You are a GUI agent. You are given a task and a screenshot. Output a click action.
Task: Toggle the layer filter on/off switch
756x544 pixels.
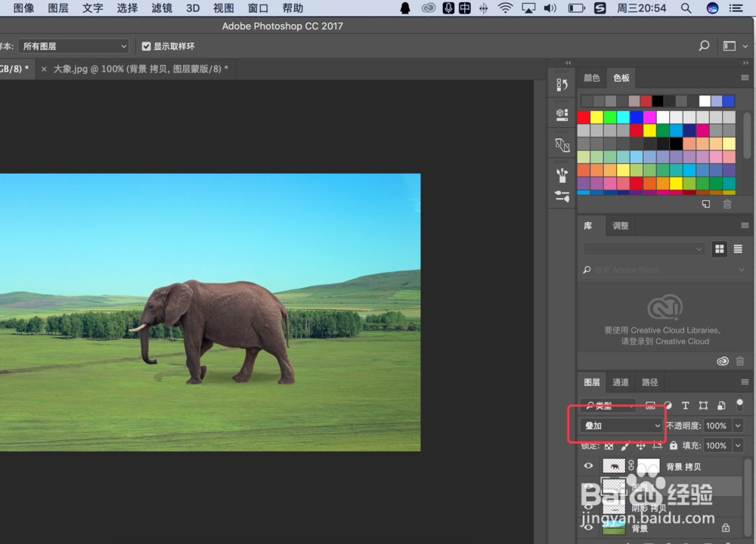coord(739,405)
